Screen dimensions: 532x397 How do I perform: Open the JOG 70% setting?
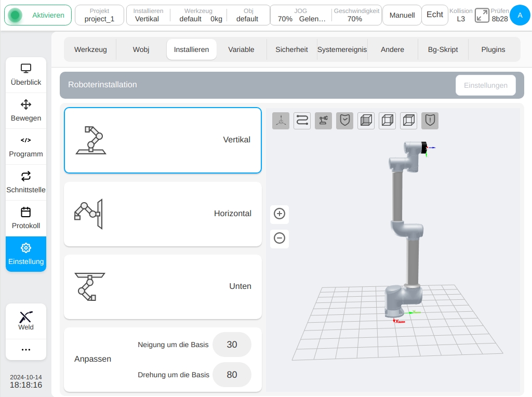(301, 15)
